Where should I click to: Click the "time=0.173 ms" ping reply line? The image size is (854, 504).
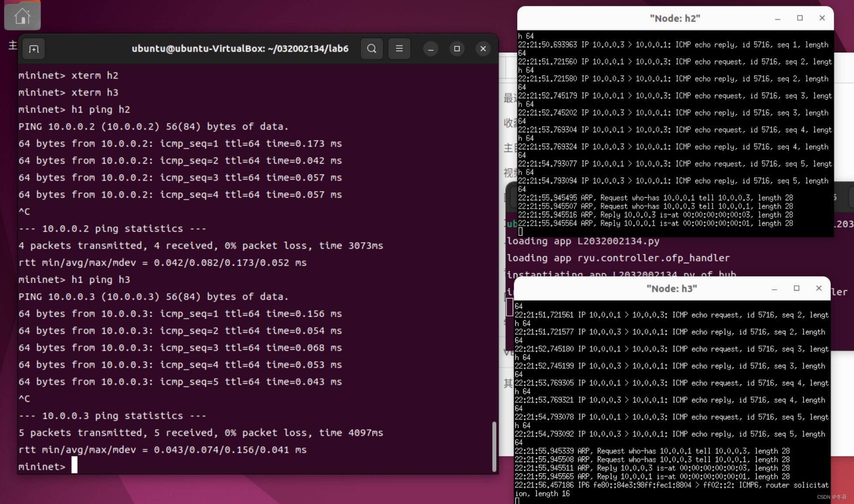tap(180, 144)
